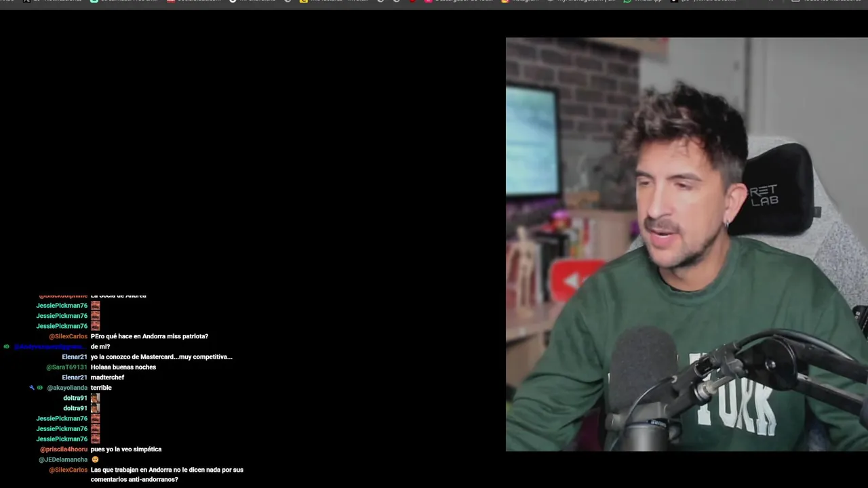
Task: Click the chat message 'terrible'
Action: tap(101, 388)
